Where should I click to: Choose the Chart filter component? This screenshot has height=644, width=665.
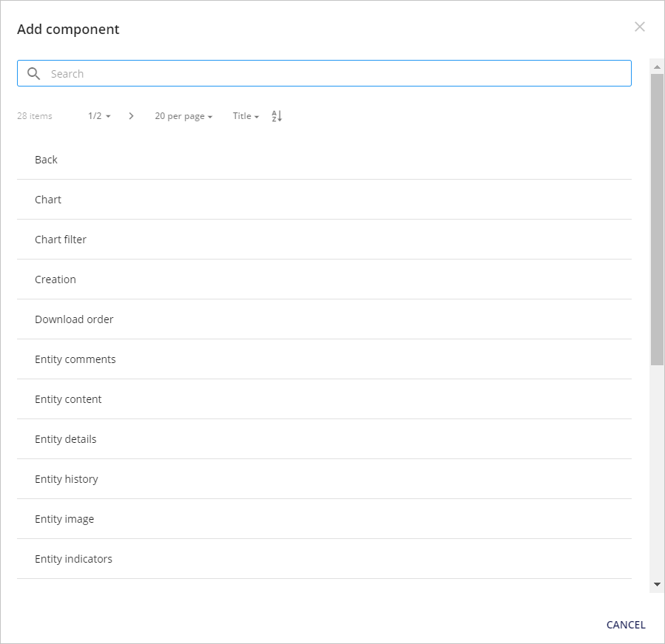click(x=324, y=239)
